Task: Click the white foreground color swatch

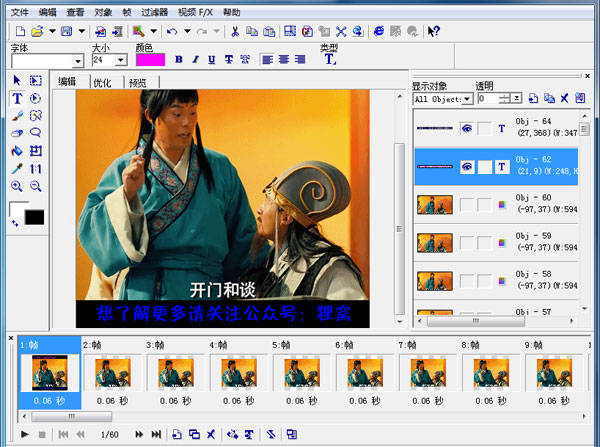Action: coord(17,209)
